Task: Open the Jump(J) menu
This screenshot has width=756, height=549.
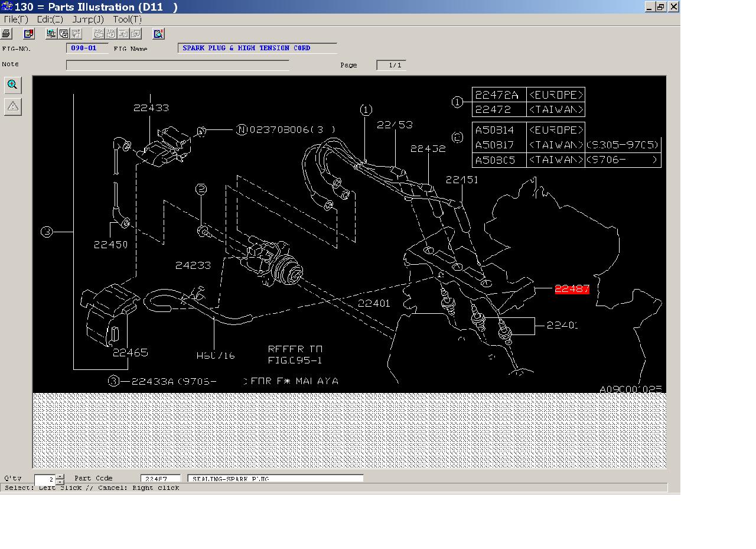Action: tap(88, 20)
